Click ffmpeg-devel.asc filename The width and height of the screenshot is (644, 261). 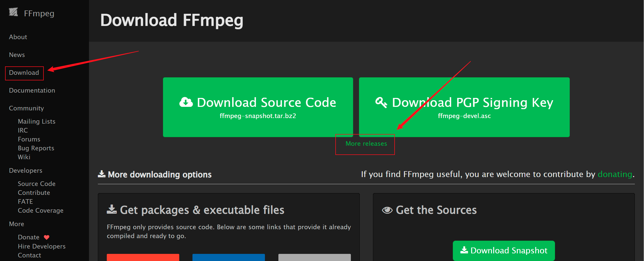[x=464, y=116]
